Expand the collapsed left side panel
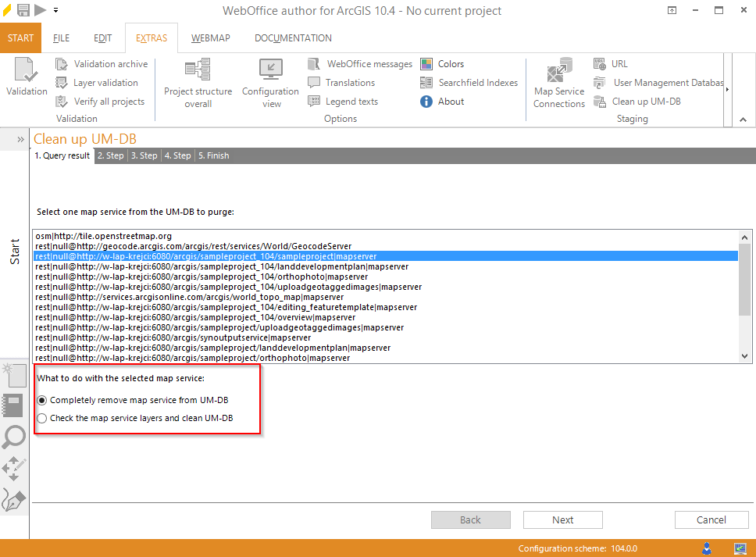The image size is (756, 557). point(20,140)
